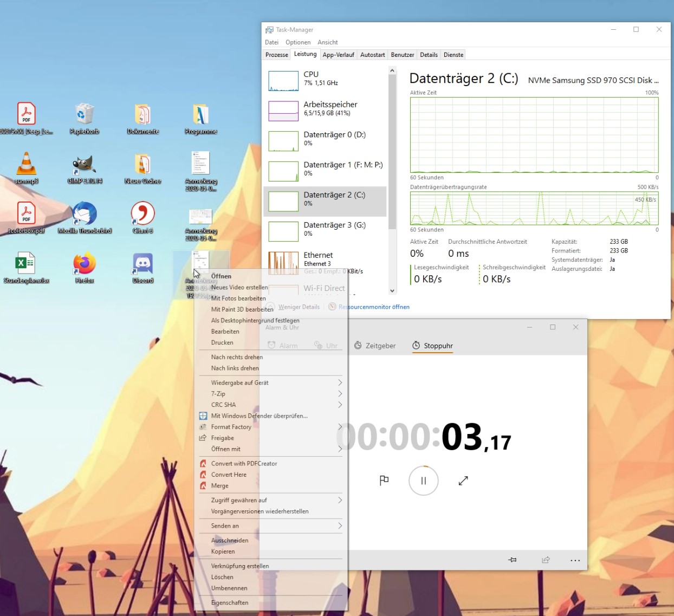Open the Zeitgeber tab in Alarm & Uhr
The width and height of the screenshot is (674, 616).
tap(375, 346)
